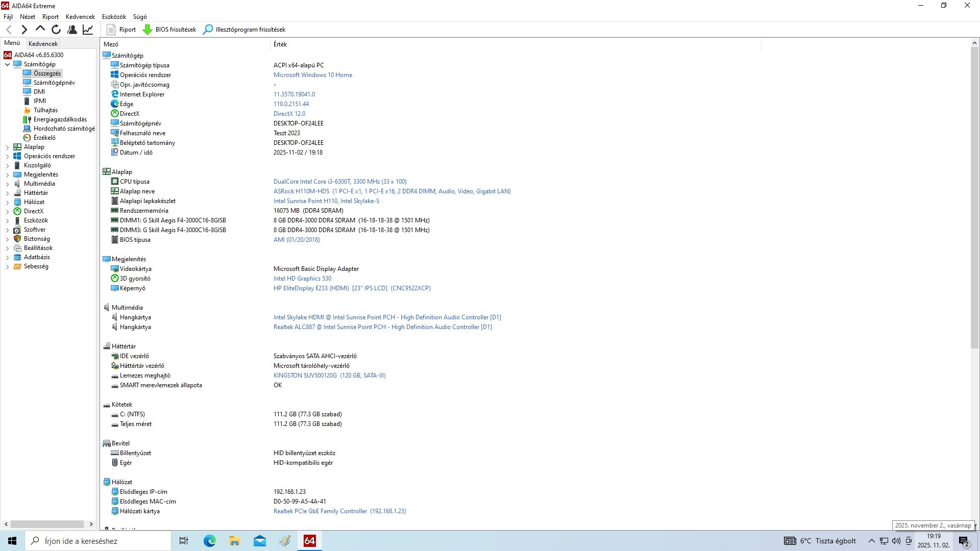980x551 pixels.
Task: Click the Riport toolbar button
Action: [x=121, y=30]
